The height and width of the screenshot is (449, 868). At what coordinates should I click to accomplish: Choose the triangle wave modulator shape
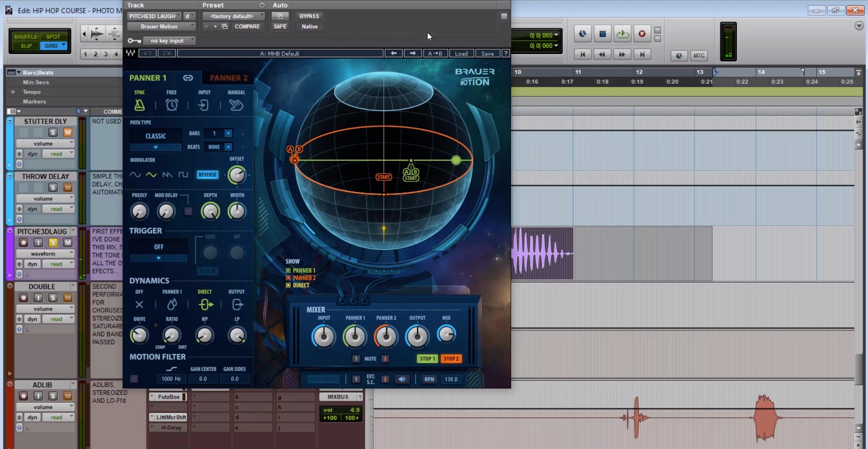[x=151, y=175]
